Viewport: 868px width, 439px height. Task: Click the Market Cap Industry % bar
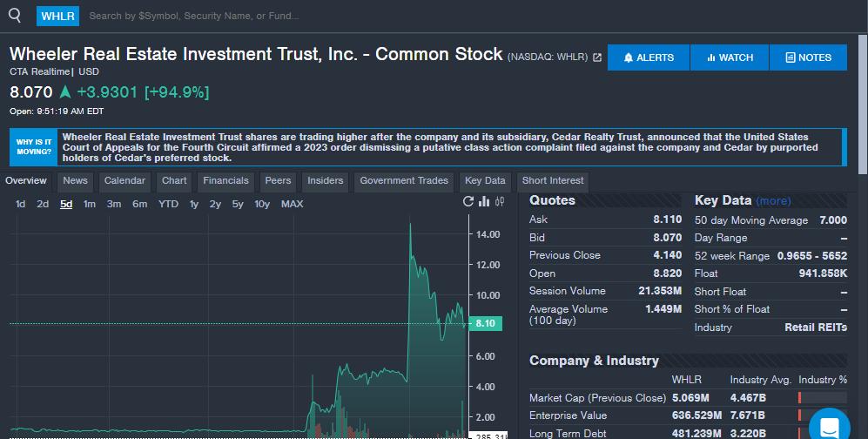point(823,397)
